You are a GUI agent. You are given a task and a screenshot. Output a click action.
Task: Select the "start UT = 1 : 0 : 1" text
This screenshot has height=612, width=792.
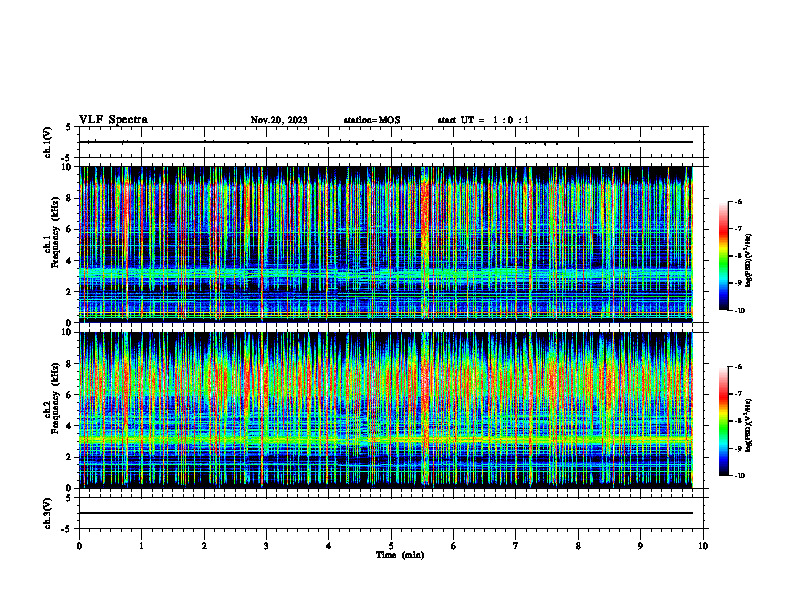click(x=483, y=120)
